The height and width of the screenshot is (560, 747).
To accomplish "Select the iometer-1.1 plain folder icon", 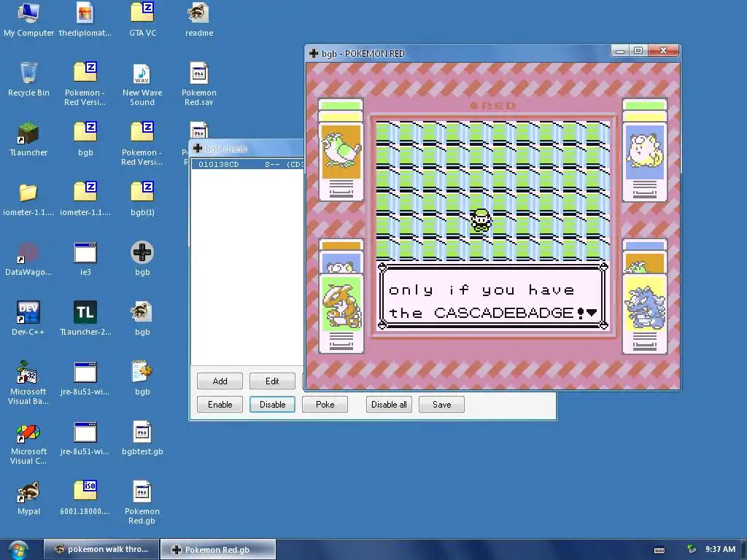I will tap(28, 200).
